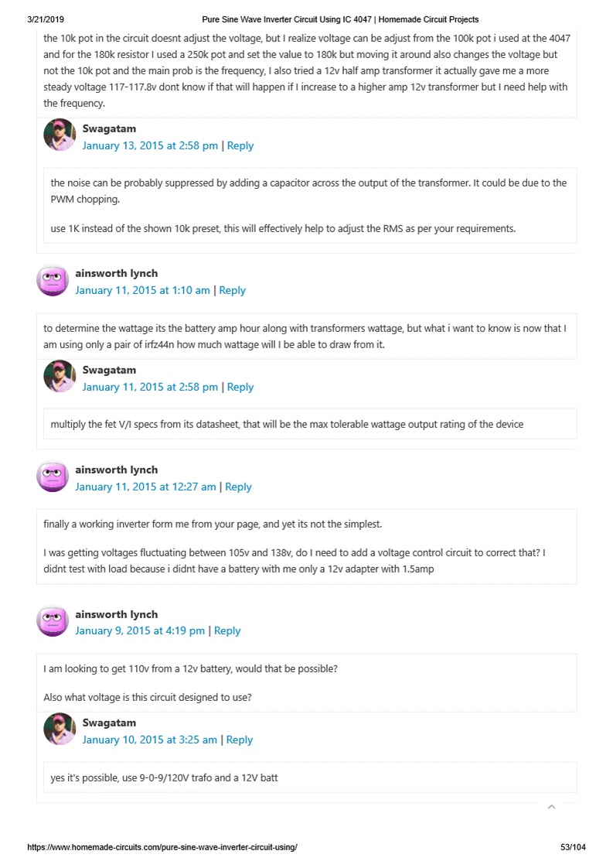Reply to Swagatam's January 10 comment

(x=240, y=740)
